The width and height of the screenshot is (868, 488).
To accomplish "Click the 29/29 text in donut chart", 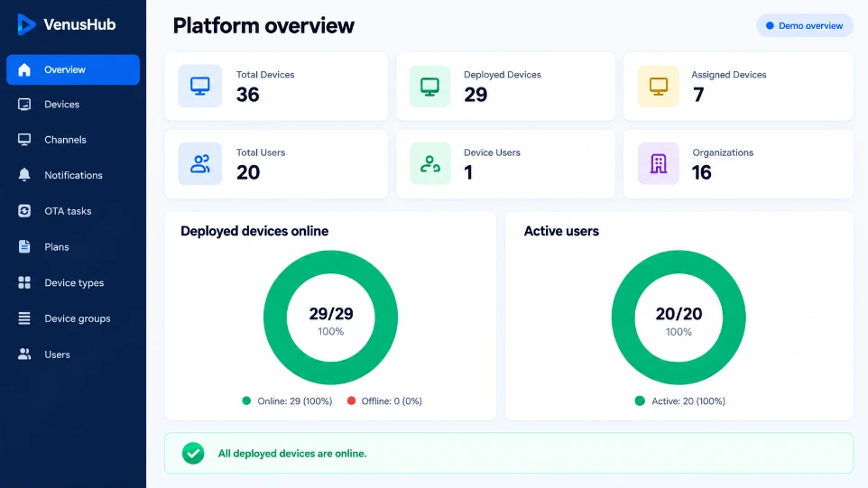I will tap(331, 314).
